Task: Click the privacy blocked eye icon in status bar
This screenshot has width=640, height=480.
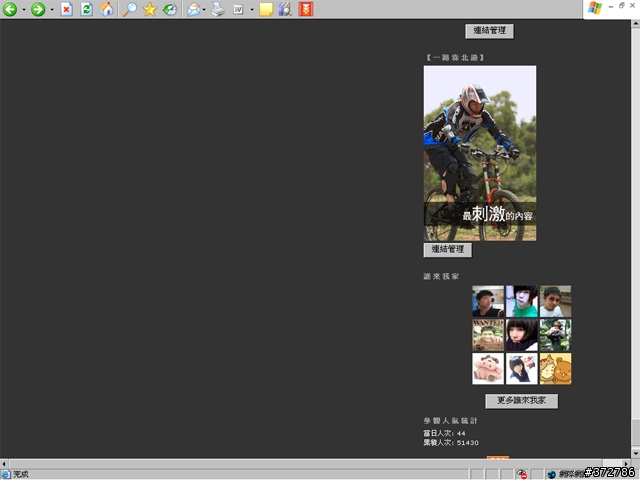Action: (522, 474)
